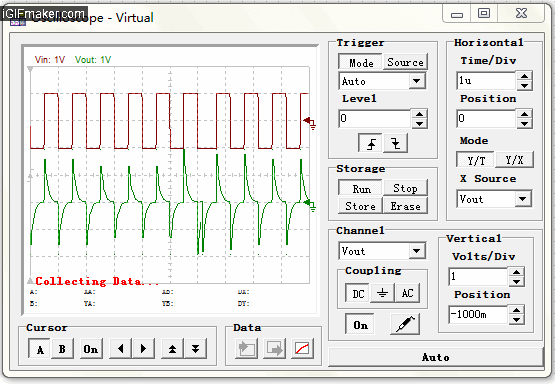Select falling edge trigger slope icon
555x384 pixels.
(396, 143)
